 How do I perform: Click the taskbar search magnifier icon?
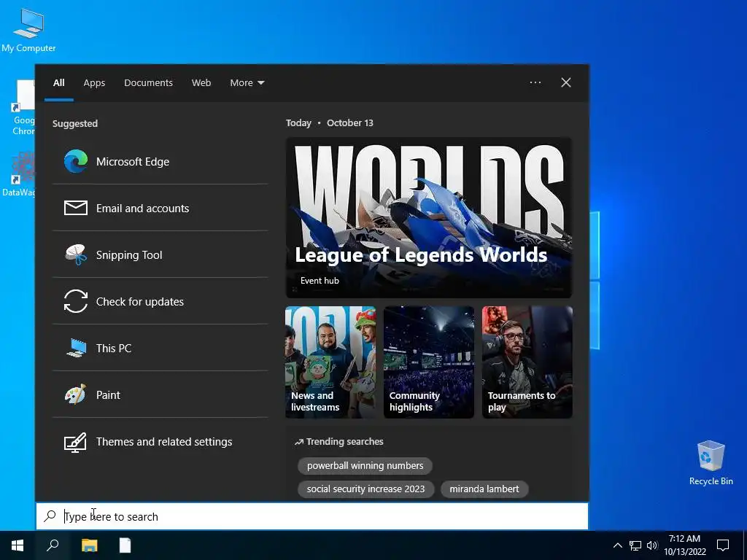tap(53, 545)
